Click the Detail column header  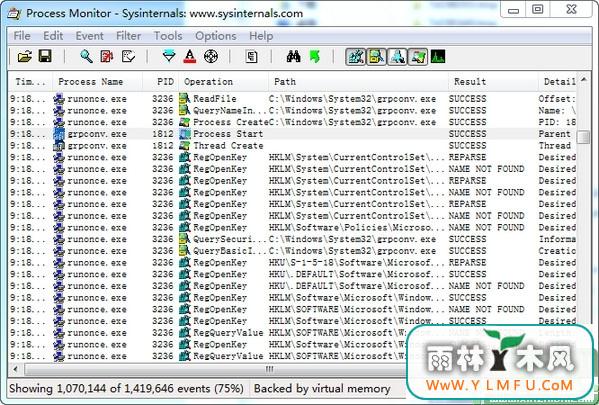[557, 81]
